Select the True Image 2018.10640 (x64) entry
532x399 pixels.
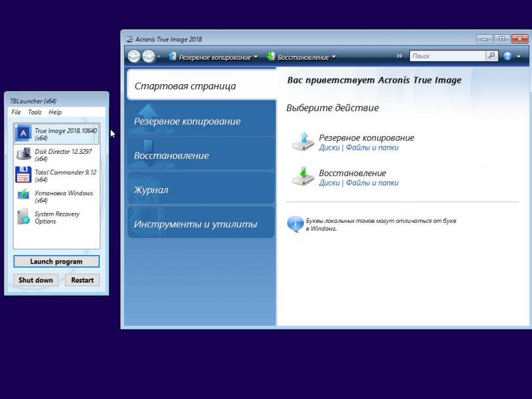pyautogui.click(x=56, y=134)
